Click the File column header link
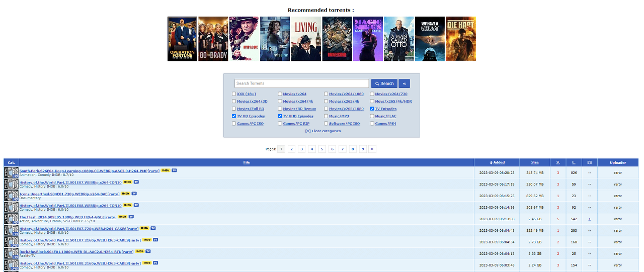 [247, 162]
